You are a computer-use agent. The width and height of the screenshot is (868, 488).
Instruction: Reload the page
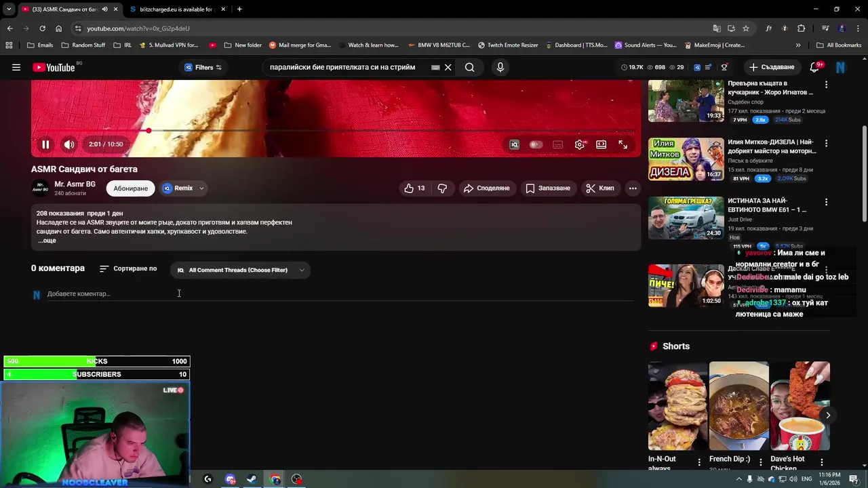tap(42, 28)
